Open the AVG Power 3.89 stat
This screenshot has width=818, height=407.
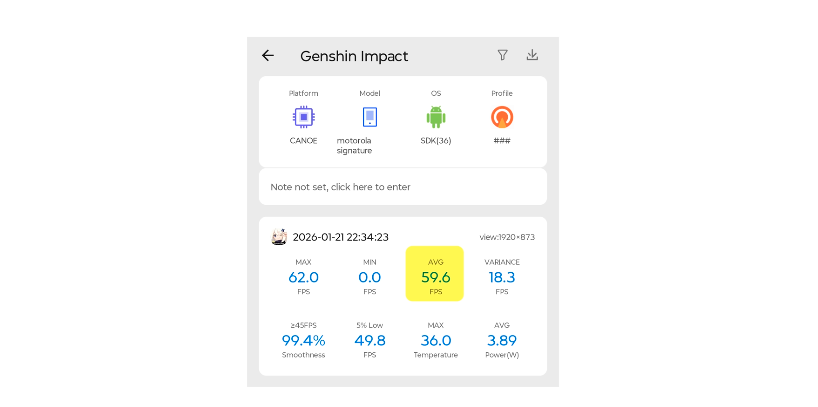502,340
